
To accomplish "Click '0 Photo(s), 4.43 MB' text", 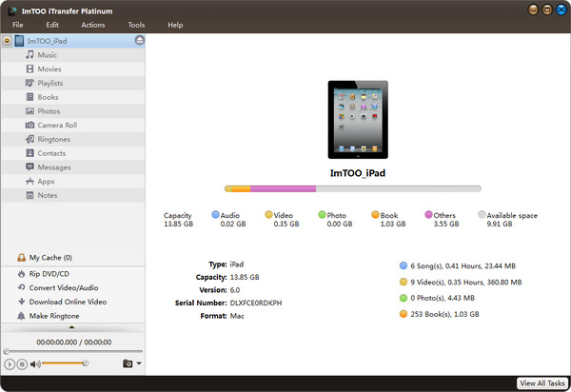I will (443, 298).
